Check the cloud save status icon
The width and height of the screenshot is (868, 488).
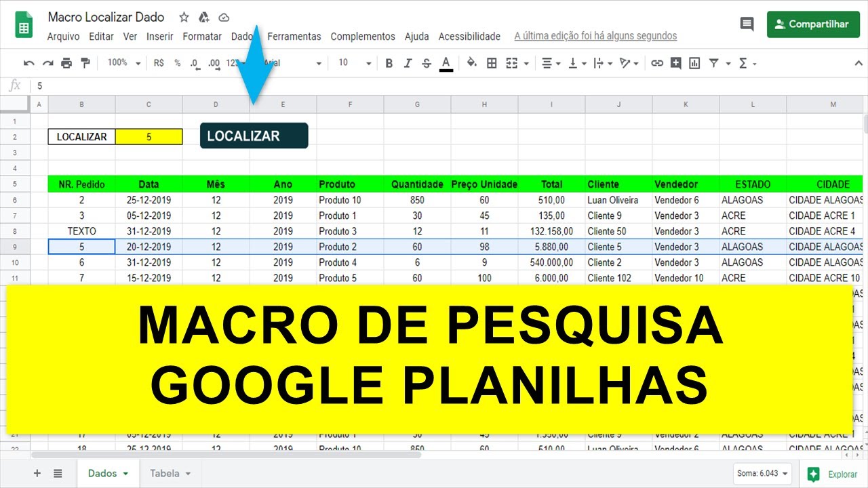click(x=224, y=18)
